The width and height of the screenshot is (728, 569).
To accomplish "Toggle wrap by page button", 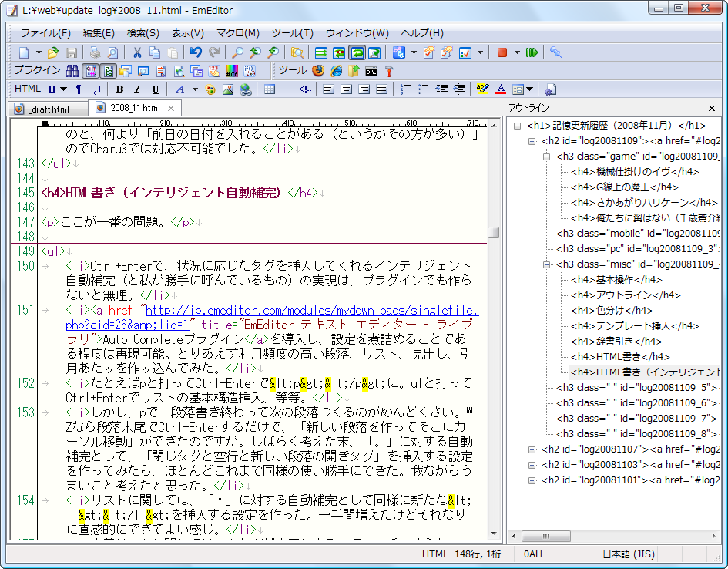I will [x=374, y=52].
